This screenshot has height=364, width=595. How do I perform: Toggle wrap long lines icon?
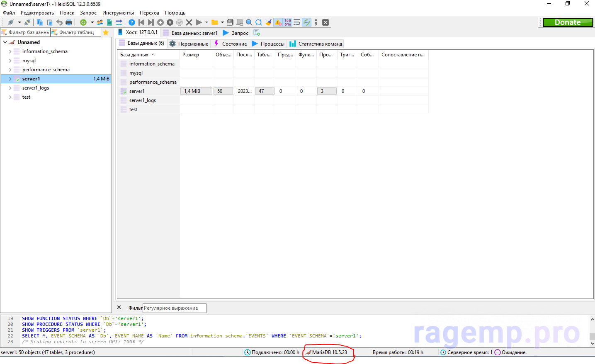coord(297,22)
